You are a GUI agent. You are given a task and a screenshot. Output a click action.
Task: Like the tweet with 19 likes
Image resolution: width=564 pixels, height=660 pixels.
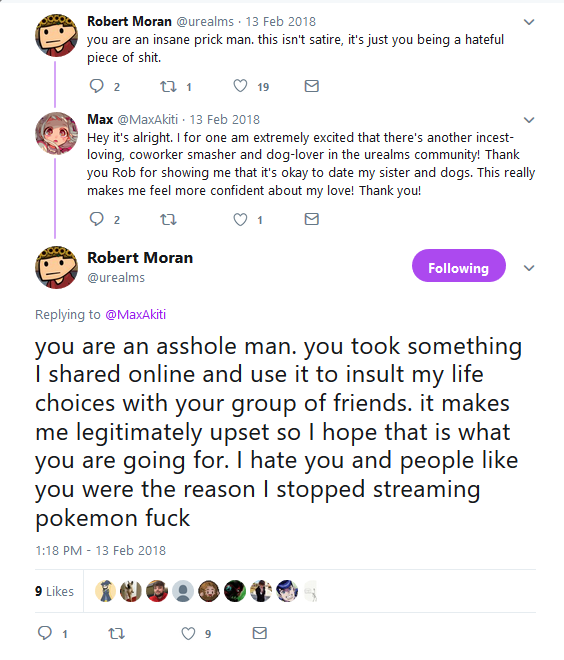pyautogui.click(x=240, y=86)
